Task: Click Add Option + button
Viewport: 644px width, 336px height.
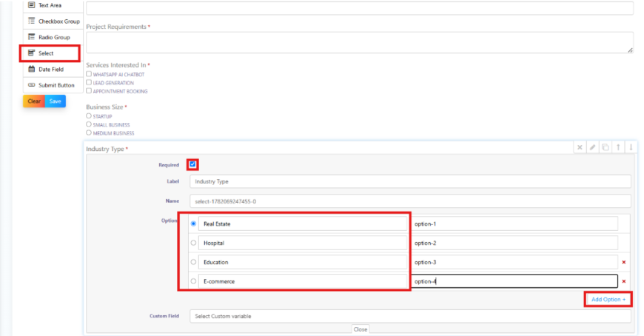Action: point(608,300)
